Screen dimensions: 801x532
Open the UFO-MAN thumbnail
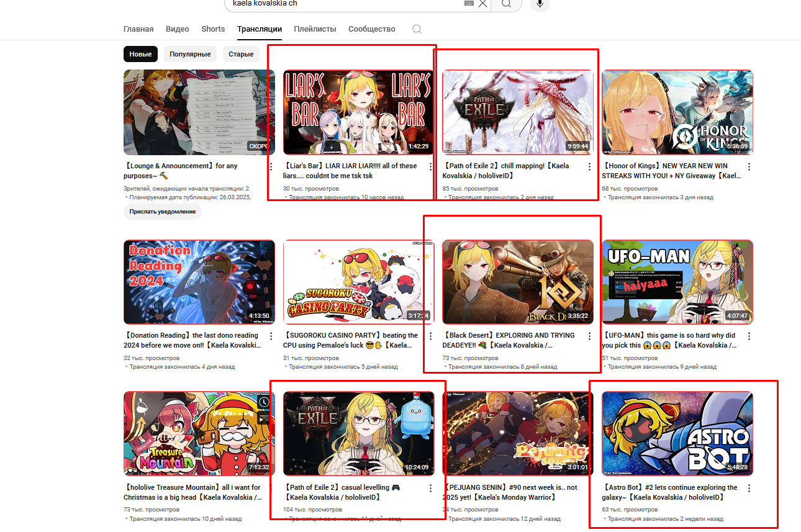677,282
